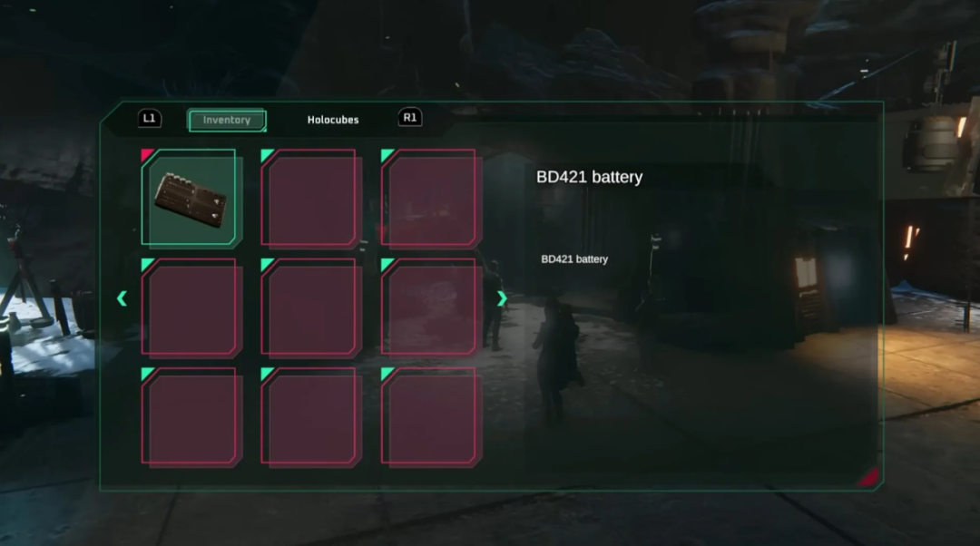The height and width of the screenshot is (546, 980).
Task: Click the BD421 battery title heading
Action: point(590,178)
